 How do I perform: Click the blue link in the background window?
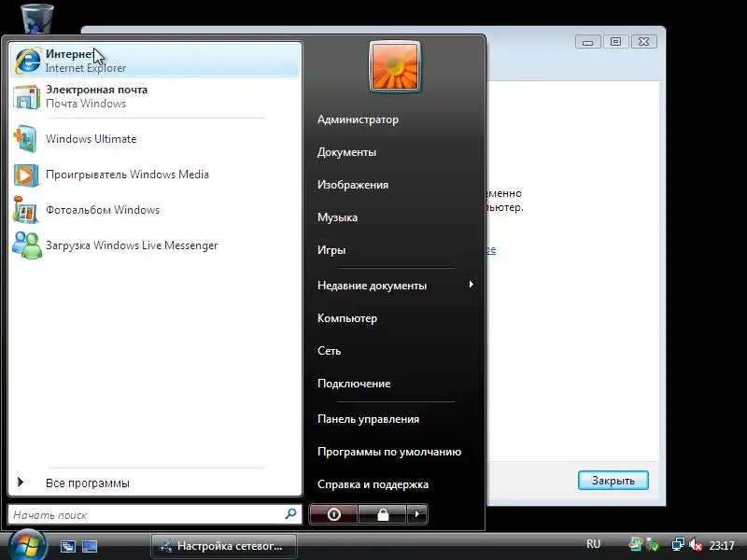[491, 249]
